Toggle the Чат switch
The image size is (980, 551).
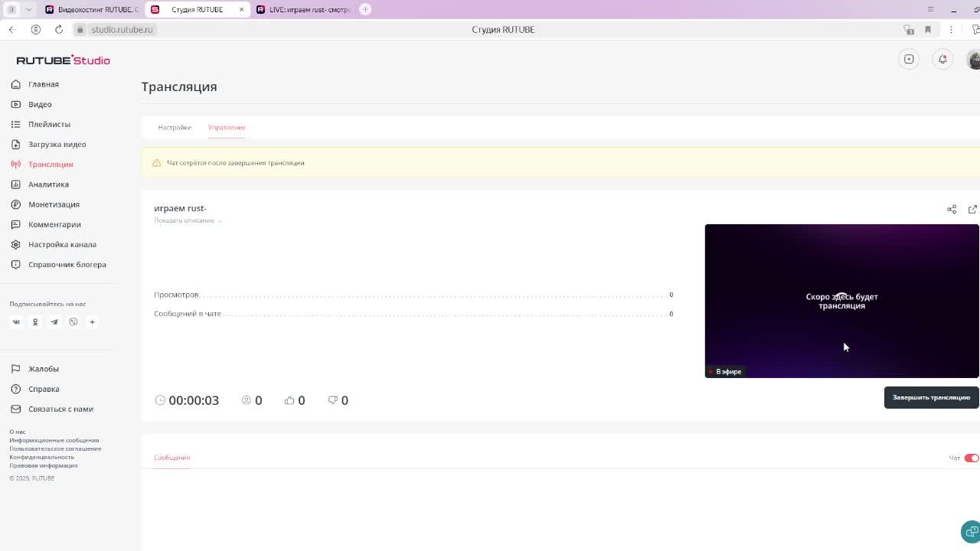click(x=972, y=458)
